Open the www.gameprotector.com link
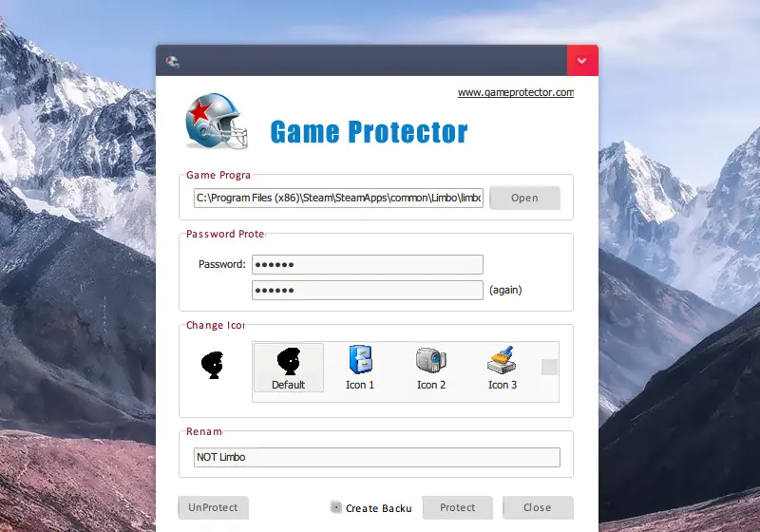760x532 pixels. [x=516, y=92]
